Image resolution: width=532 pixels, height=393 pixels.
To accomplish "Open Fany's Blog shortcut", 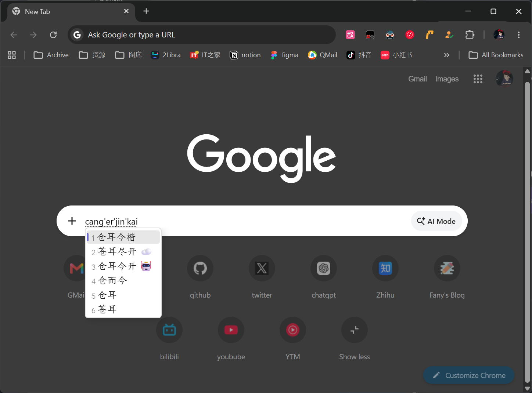I will tap(447, 278).
